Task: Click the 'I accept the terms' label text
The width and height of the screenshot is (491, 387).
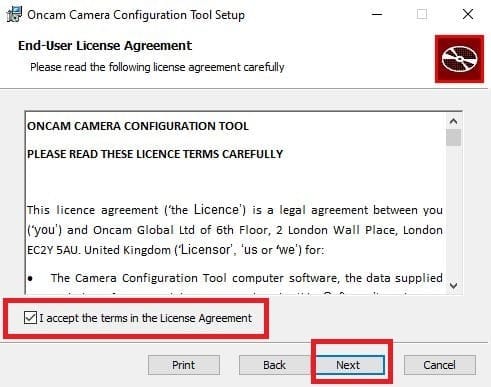Action: [x=146, y=318]
